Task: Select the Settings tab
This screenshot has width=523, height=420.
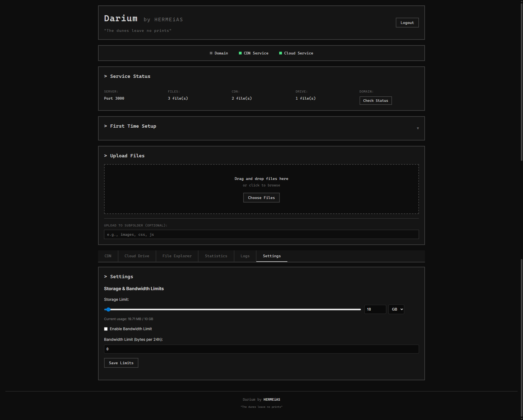Action: point(272,256)
